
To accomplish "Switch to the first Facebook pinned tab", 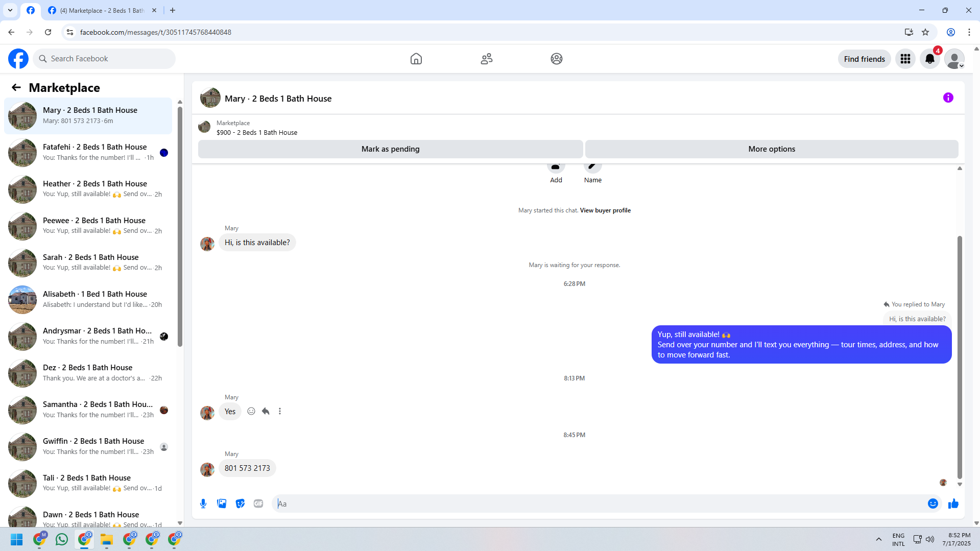I will [x=31, y=10].
